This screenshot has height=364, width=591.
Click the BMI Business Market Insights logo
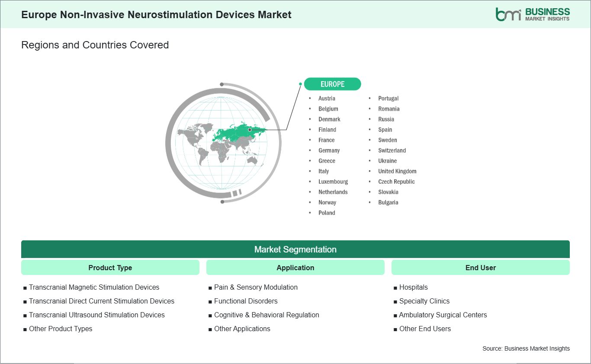533,14
